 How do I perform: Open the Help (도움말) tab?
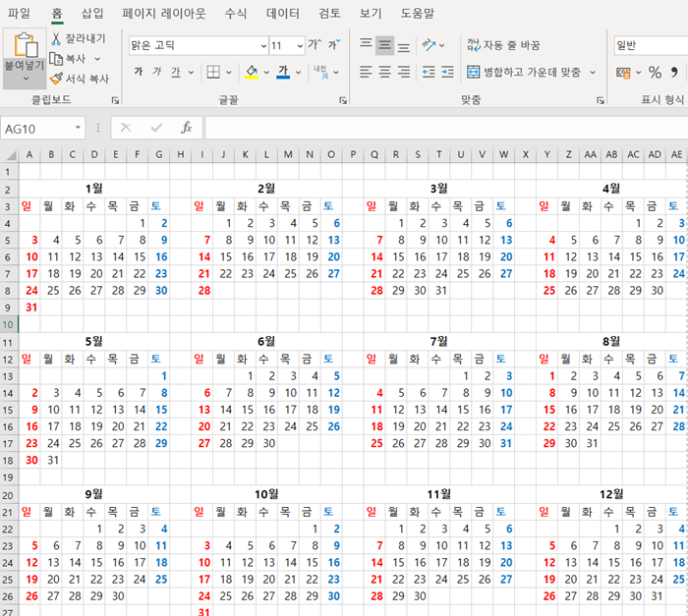418,13
